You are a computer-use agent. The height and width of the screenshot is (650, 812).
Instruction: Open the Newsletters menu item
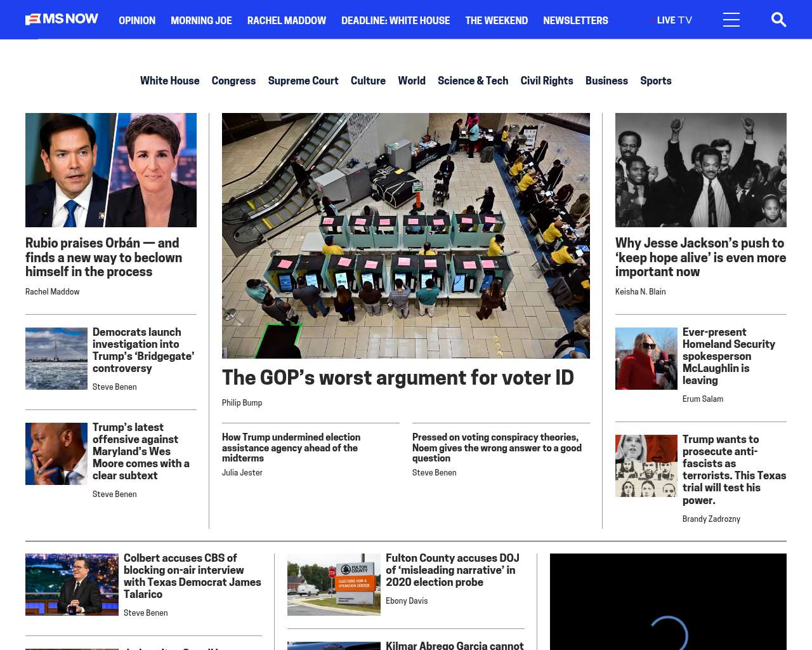(575, 20)
